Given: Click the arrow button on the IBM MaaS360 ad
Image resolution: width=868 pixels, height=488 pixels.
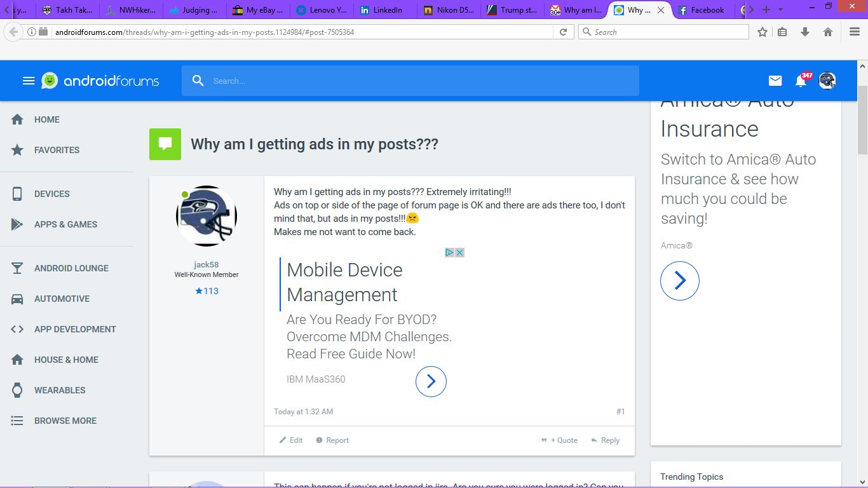Looking at the screenshot, I should coord(431,381).
